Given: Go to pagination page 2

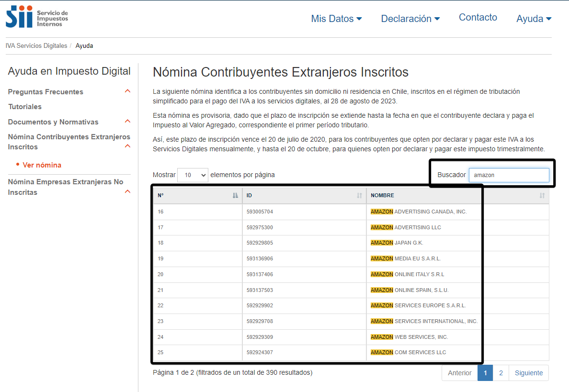Looking at the screenshot, I should (501, 373).
